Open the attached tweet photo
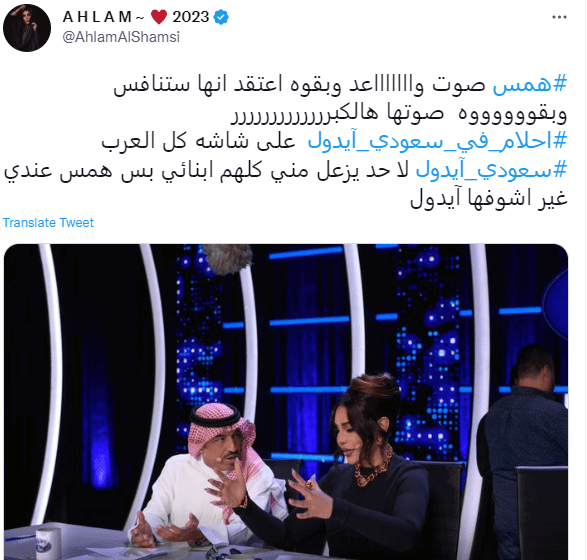The image size is (587, 560). coord(286,402)
